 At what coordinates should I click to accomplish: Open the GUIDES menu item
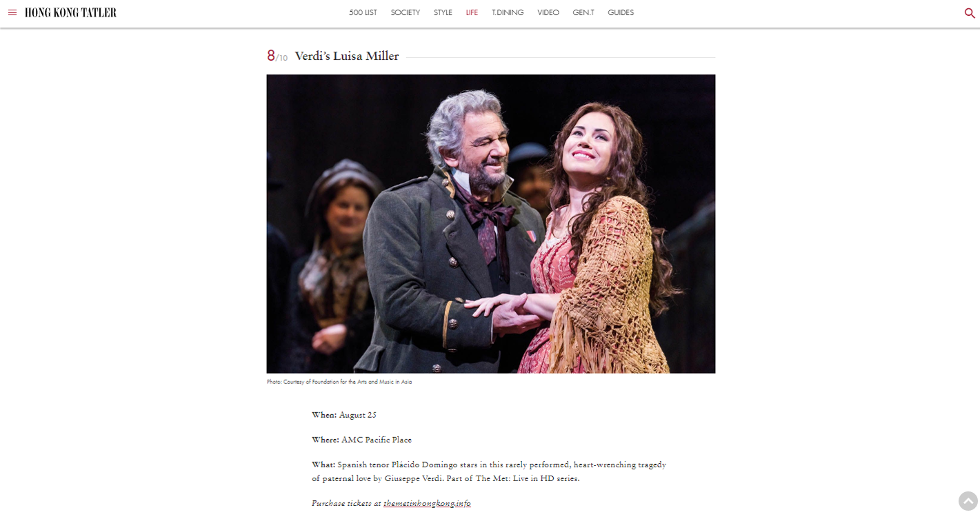[x=621, y=12]
